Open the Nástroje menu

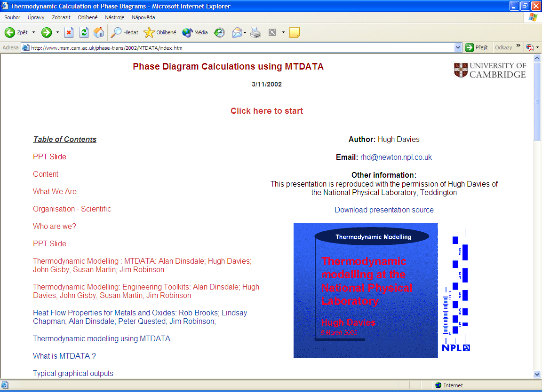coord(114,17)
